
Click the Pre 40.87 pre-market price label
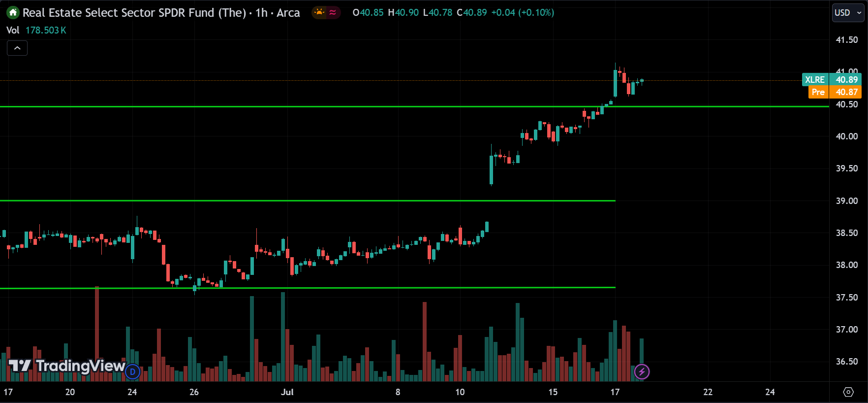point(835,92)
